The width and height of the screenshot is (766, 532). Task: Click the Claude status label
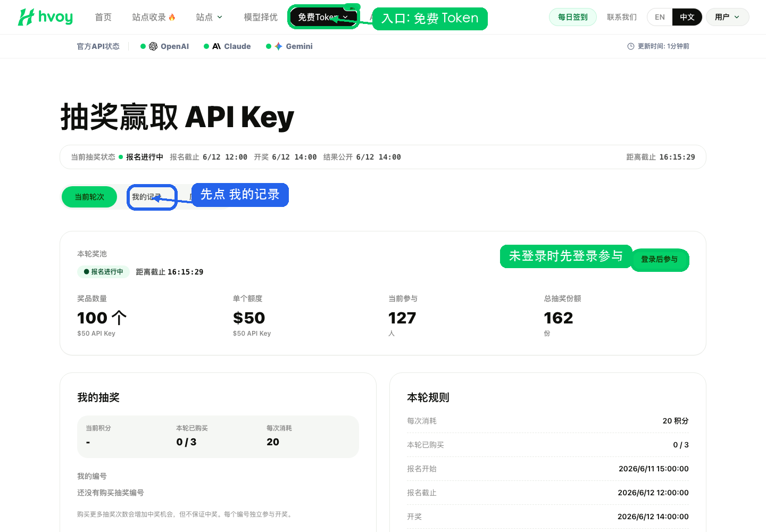click(237, 46)
